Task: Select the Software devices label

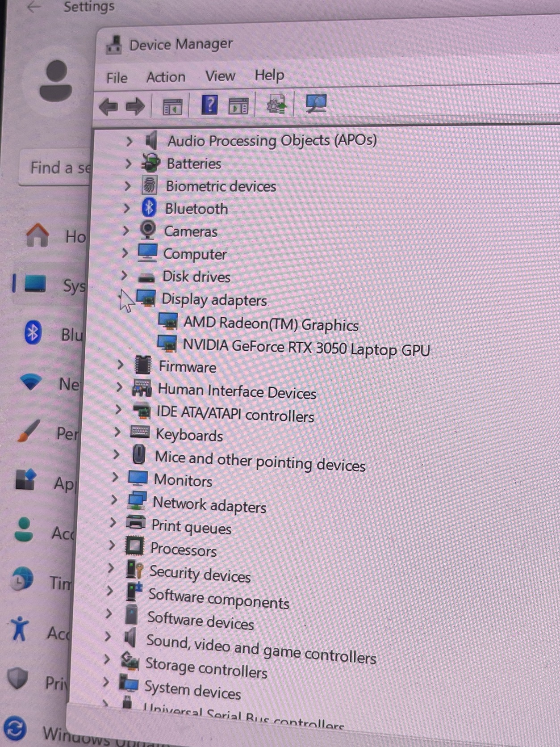Action: pyautogui.click(x=201, y=621)
